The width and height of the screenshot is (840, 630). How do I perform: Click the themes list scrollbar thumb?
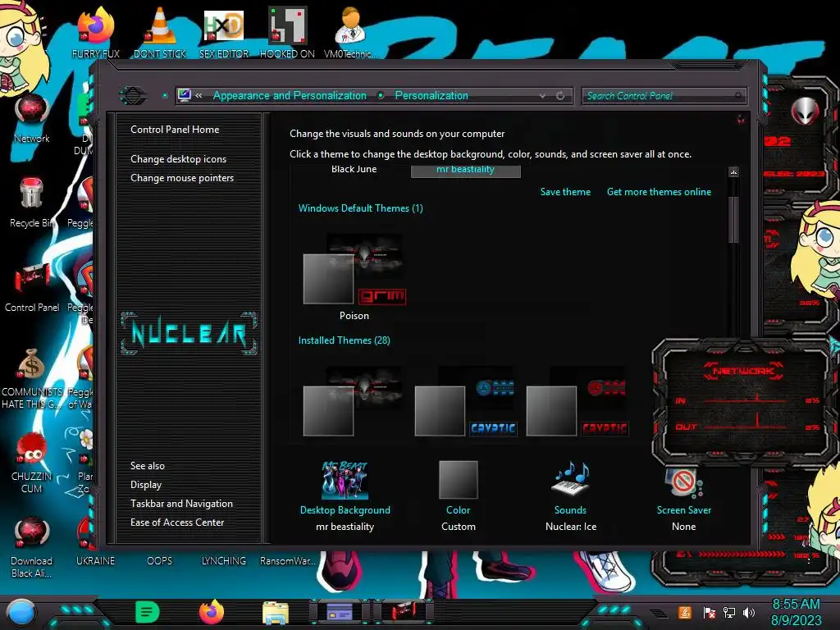tap(733, 220)
